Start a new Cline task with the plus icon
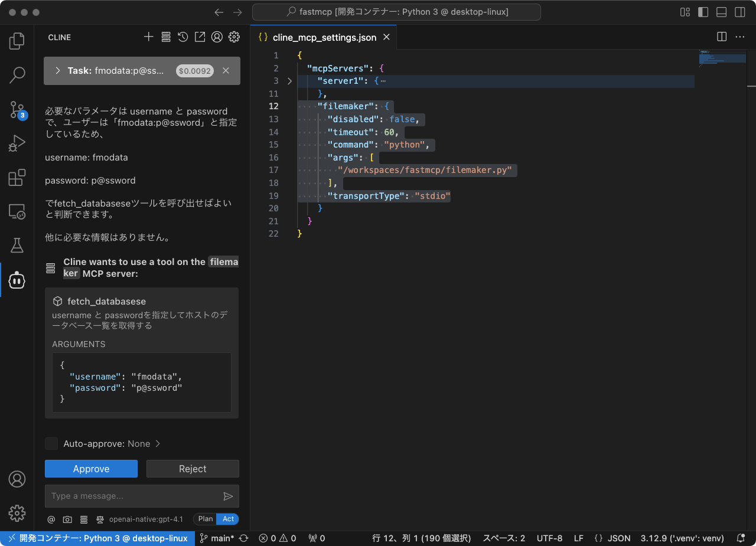 149,37
